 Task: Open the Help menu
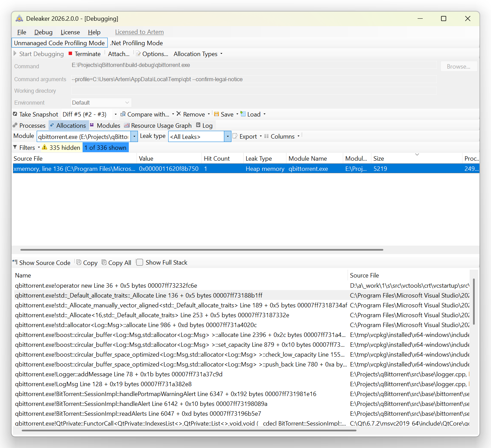point(94,32)
